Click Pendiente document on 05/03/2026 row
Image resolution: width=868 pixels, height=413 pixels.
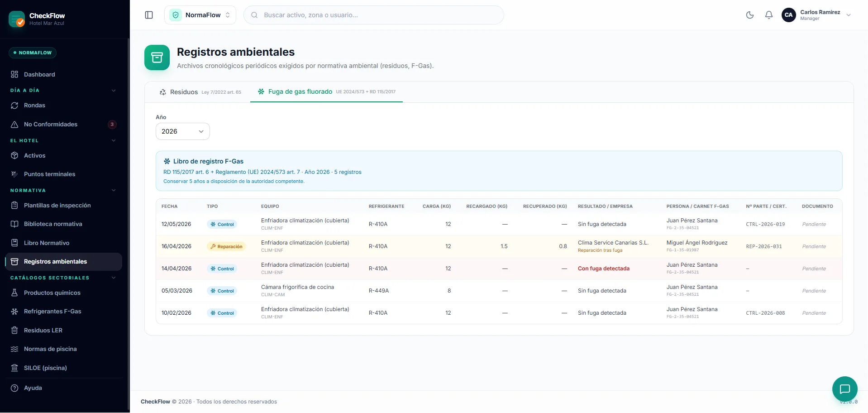814,291
